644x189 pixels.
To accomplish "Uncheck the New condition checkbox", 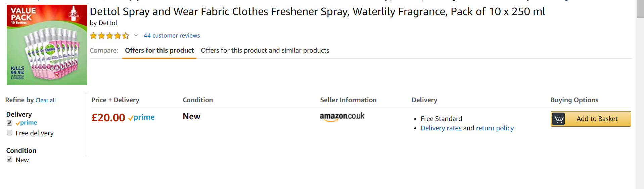I will 9,160.
